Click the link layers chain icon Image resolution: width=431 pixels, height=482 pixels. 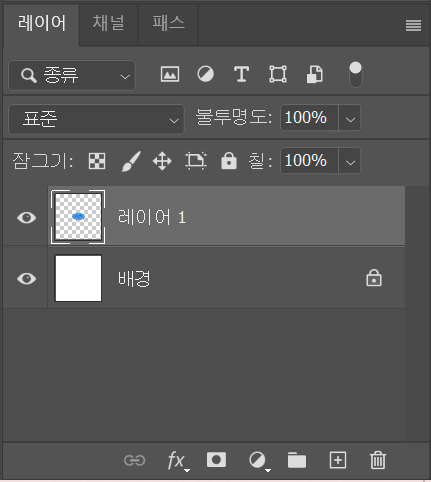coord(135,460)
